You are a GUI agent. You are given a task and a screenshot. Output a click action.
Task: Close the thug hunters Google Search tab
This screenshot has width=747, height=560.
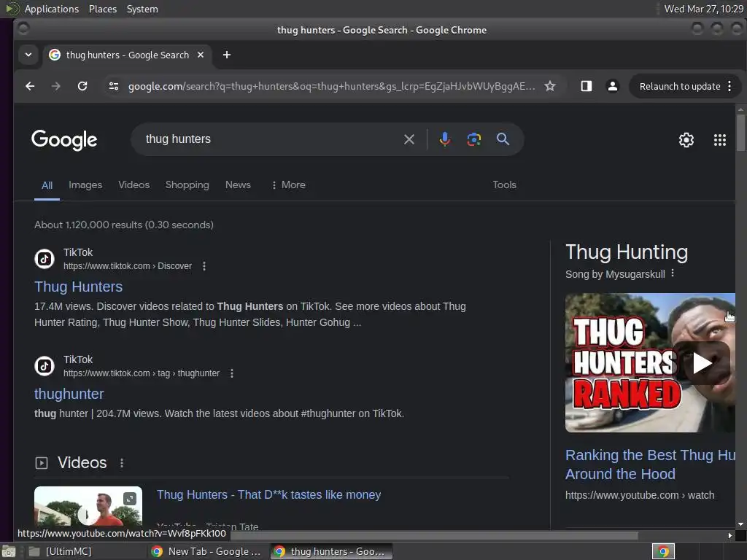tap(201, 55)
